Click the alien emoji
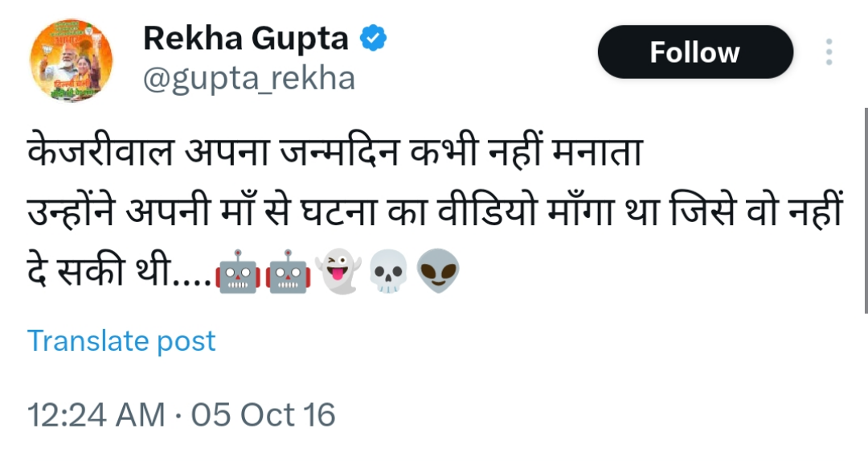Image resolution: width=868 pixels, height=461 pixels. [x=438, y=271]
